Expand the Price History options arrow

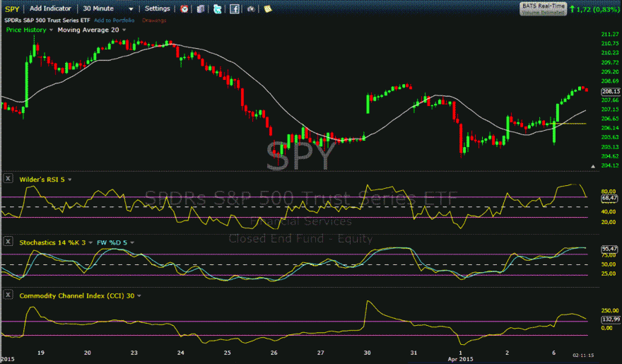(51, 30)
